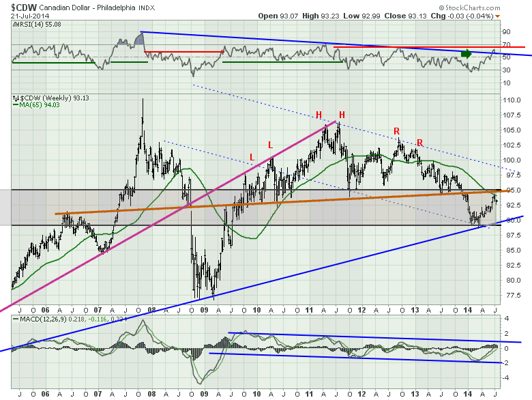Click the price axis label 110.0

(x=512, y=100)
